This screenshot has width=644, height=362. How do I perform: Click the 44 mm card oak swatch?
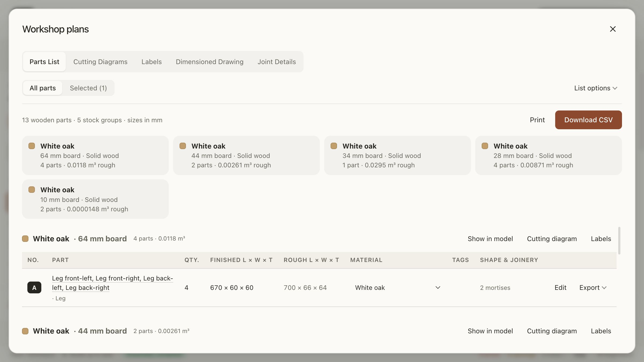pos(183,146)
